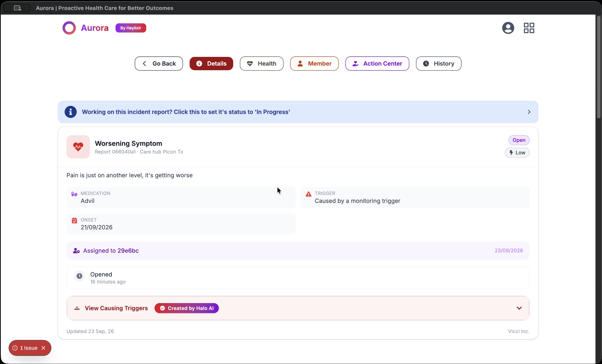Click the Health tab heart icon
This screenshot has height=364, width=602.
(250, 63)
